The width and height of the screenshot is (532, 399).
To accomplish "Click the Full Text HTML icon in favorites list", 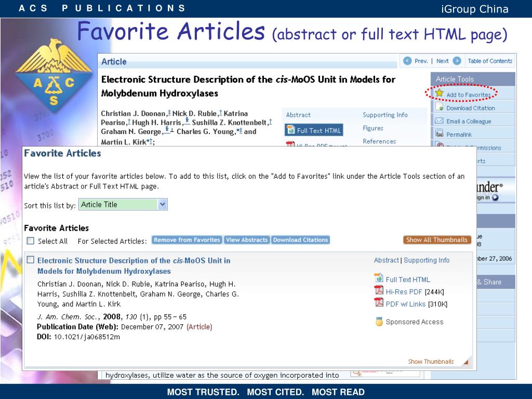I will click(x=379, y=278).
